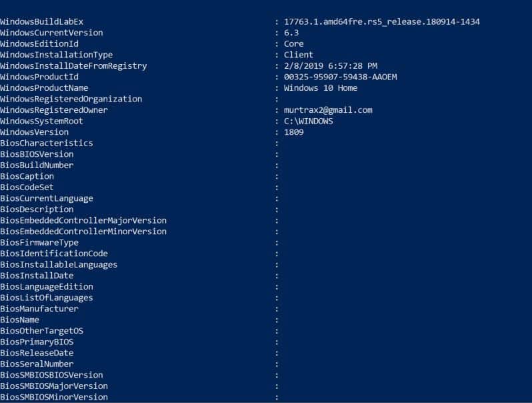Click the WindowsVersion value 1809
The width and height of the screenshot is (532, 403).
[294, 132]
